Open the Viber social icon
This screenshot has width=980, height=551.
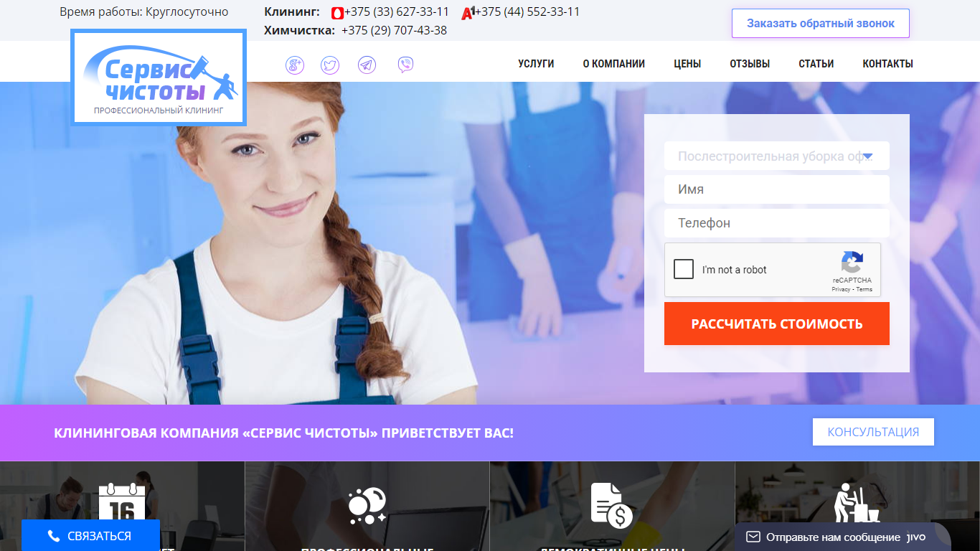(405, 65)
